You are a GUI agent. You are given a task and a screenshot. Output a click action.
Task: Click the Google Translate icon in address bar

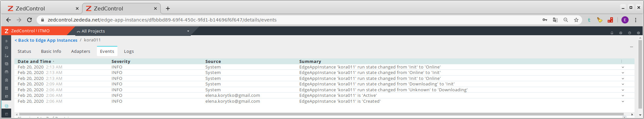point(555,20)
